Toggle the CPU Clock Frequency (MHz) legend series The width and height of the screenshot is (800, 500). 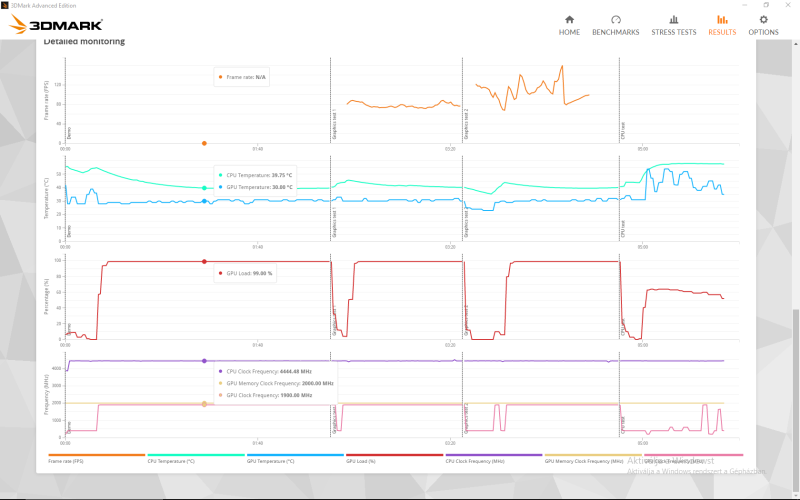(493, 458)
